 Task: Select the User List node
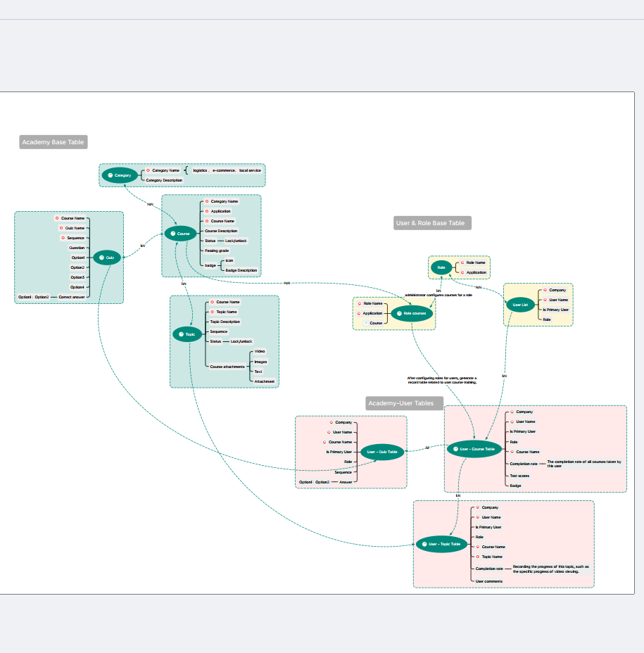point(520,305)
